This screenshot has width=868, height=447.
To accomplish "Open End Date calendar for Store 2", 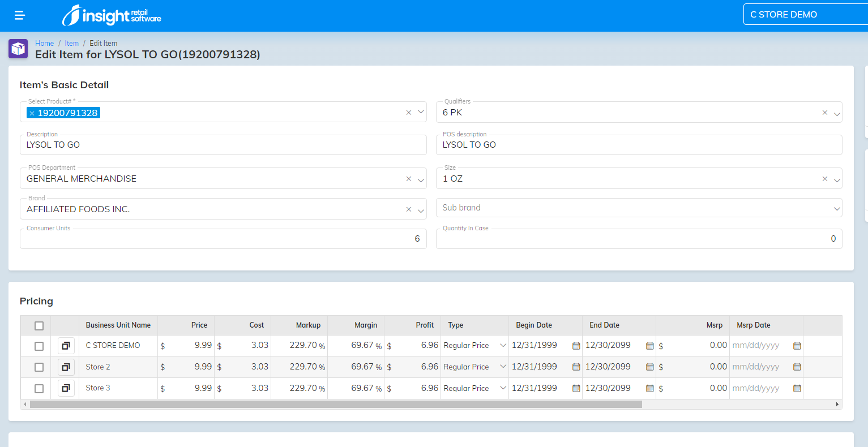I will 649,367.
